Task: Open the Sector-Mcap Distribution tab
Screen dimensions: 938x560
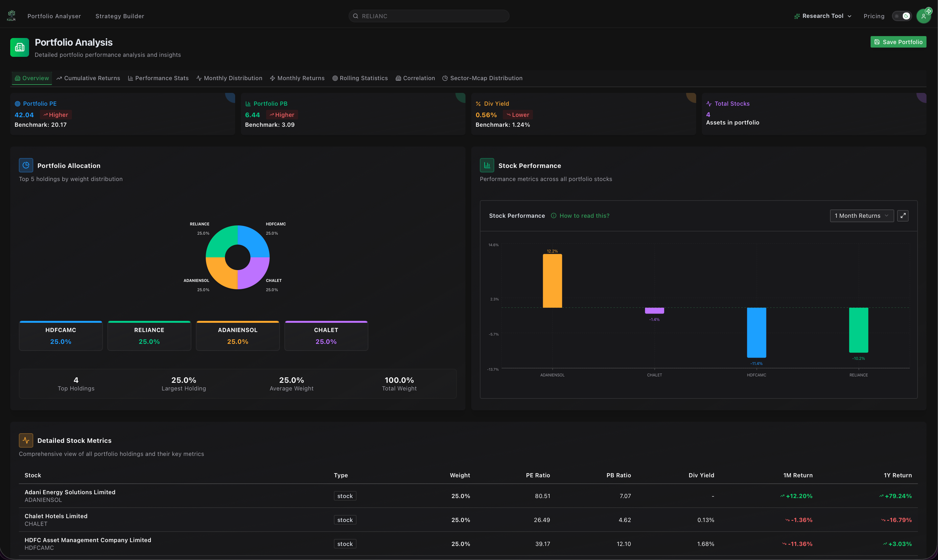Action: tap(482, 78)
